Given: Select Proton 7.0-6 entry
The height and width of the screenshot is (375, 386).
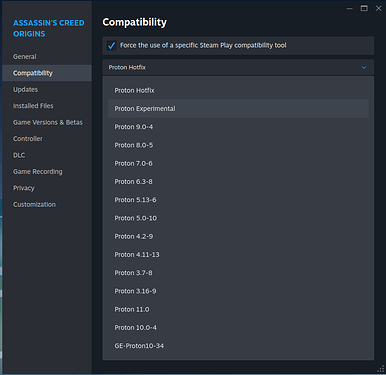Looking at the screenshot, I should (238, 163).
